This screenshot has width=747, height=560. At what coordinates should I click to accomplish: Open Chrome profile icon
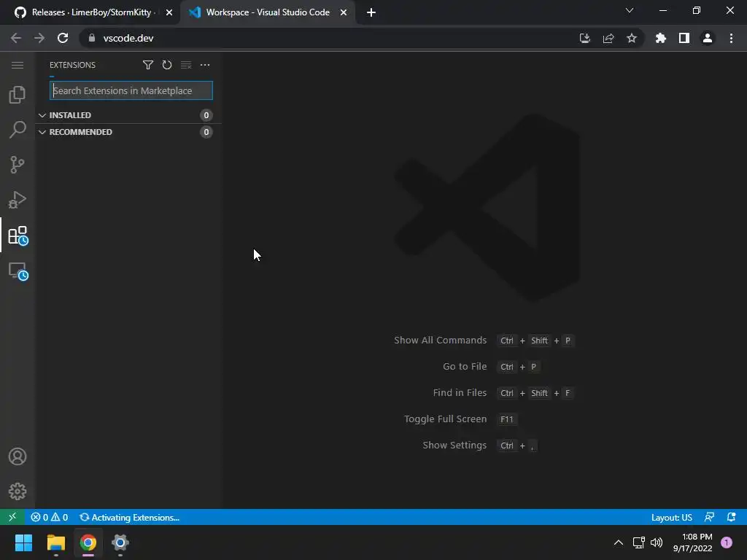(708, 38)
